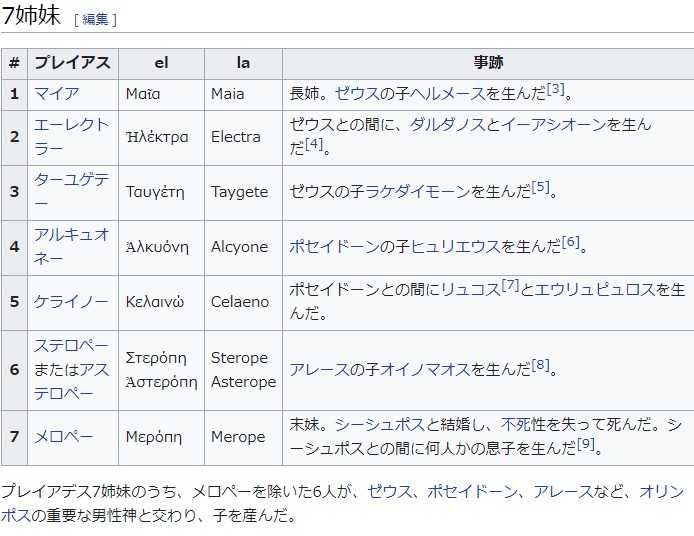Open the エウリュピュロス link
This screenshot has height=536, width=694.
[595, 290]
